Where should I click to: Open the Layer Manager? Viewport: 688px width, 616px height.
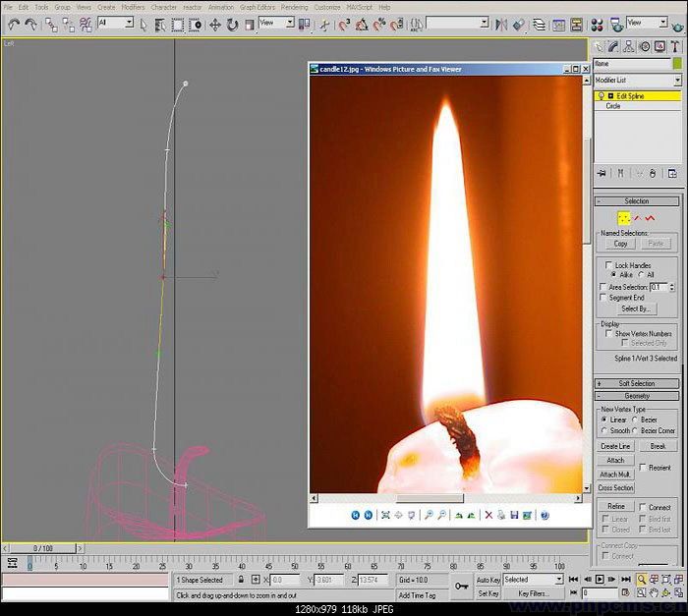(540, 25)
